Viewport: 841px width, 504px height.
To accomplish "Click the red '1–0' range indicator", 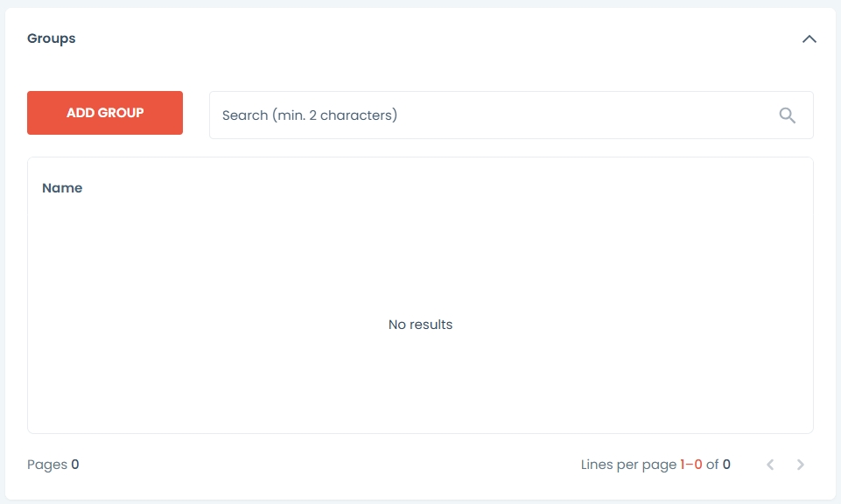I will tap(691, 465).
